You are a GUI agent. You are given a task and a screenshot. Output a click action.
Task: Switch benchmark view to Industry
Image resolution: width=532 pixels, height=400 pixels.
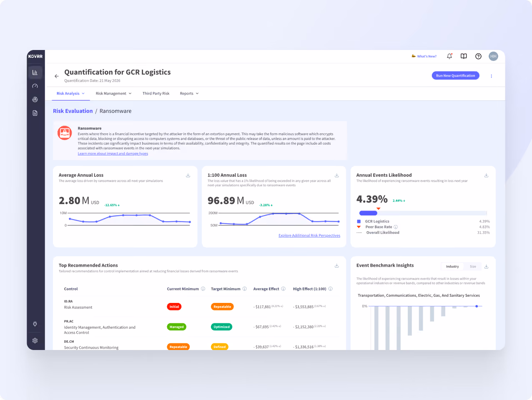(x=452, y=267)
